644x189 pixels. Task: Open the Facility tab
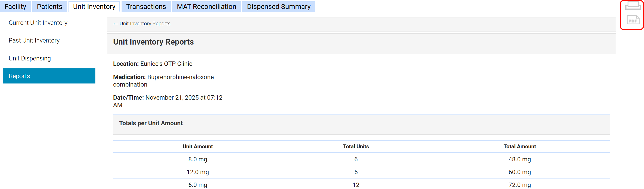(x=15, y=7)
